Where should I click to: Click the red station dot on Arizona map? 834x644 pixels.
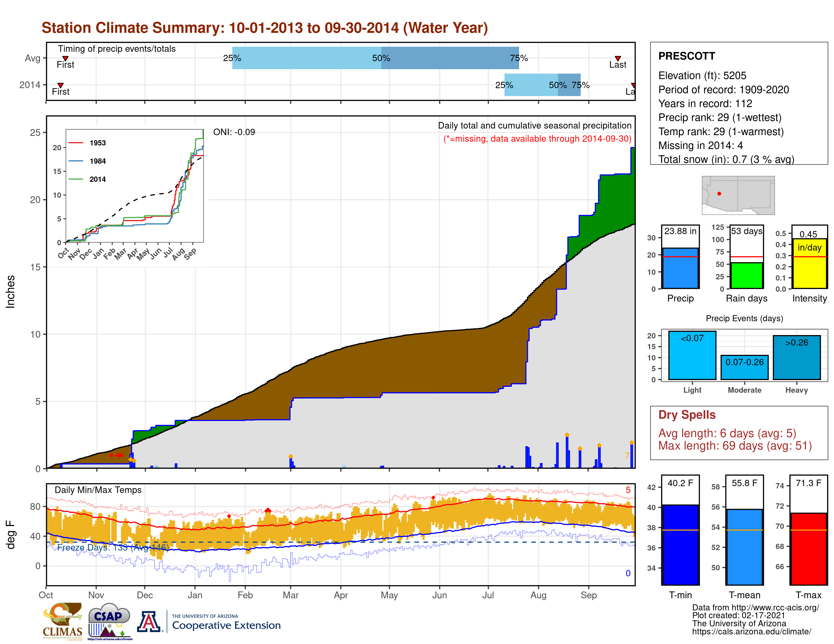[x=719, y=194]
